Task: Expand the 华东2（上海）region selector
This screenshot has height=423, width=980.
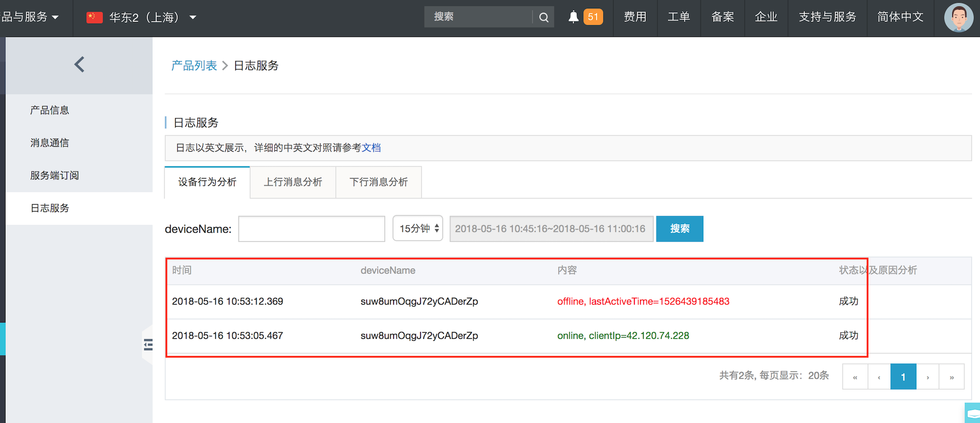Action: [153, 17]
